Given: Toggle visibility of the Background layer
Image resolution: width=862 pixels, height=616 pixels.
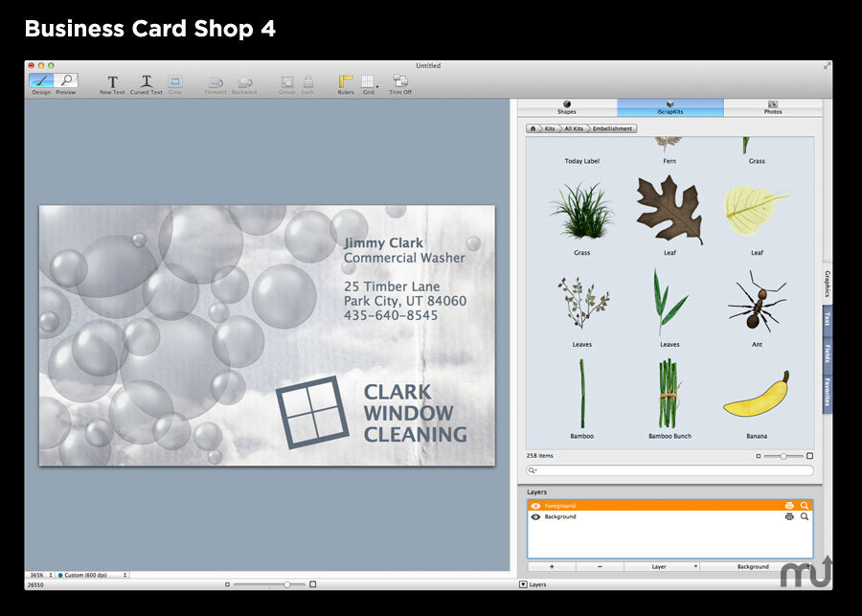Looking at the screenshot, I should pyautogui.click(x=535, y=516).
